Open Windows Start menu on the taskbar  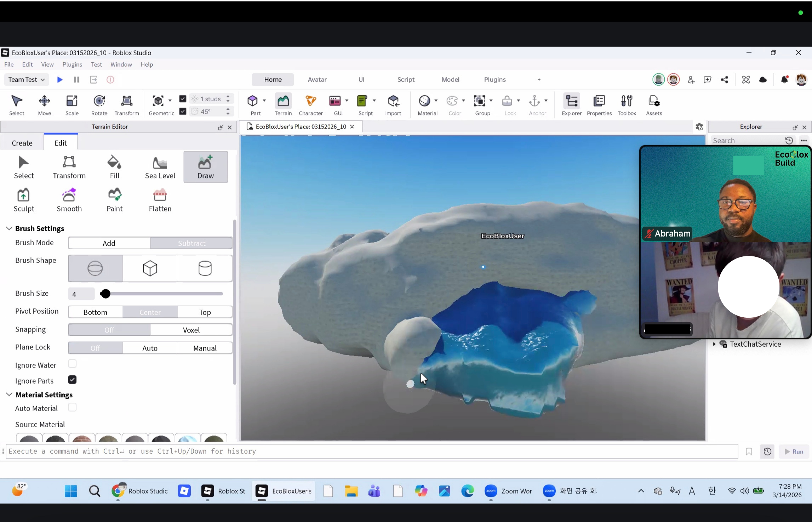[x=71, y=491]
